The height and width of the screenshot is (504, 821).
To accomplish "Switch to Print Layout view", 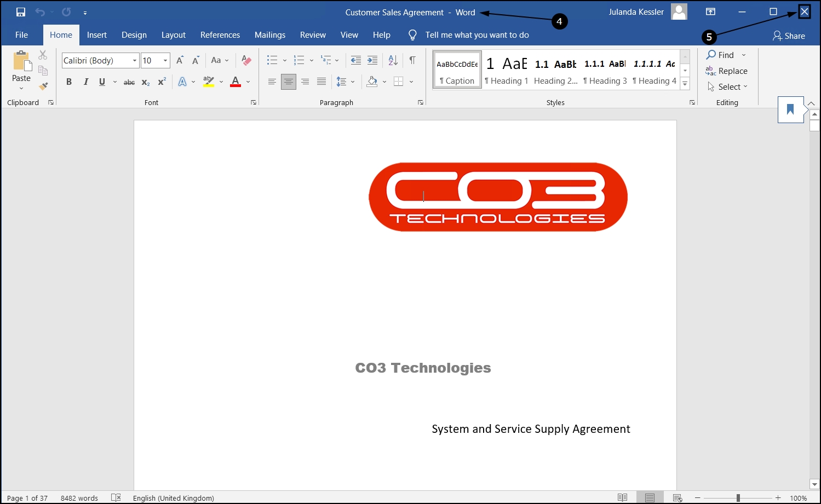I will (650, 497).
